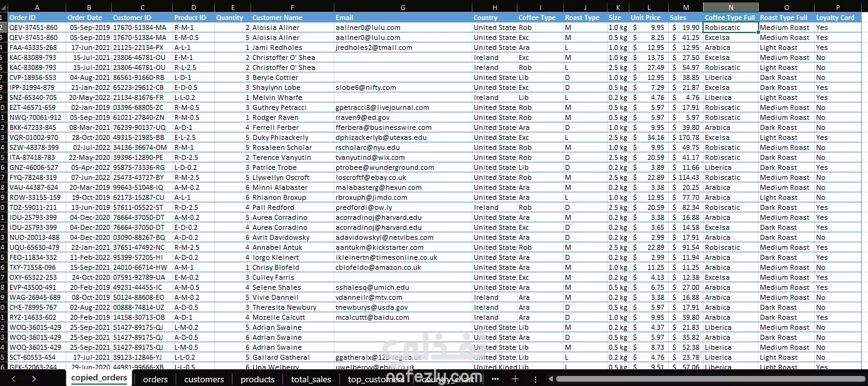The height and width of the screenshot is (386, 868).
Task: Select column N header
Action: click(x=731, y=7)
